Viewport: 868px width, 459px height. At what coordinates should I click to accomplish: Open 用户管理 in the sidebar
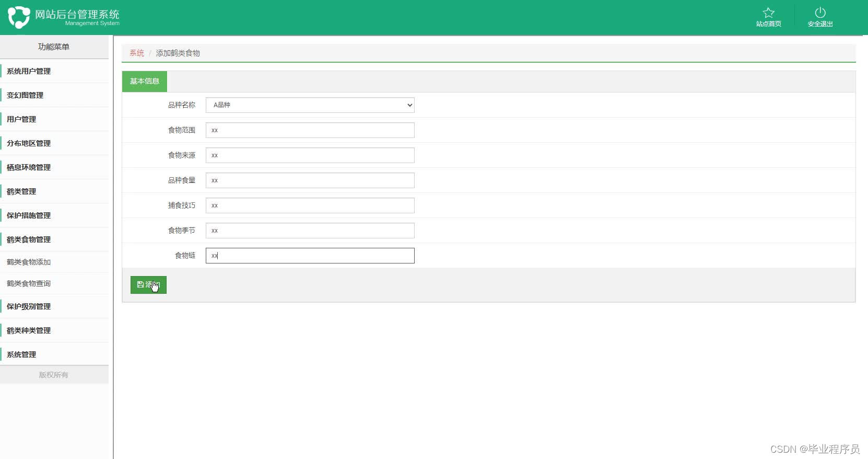[x=54, y=119]
